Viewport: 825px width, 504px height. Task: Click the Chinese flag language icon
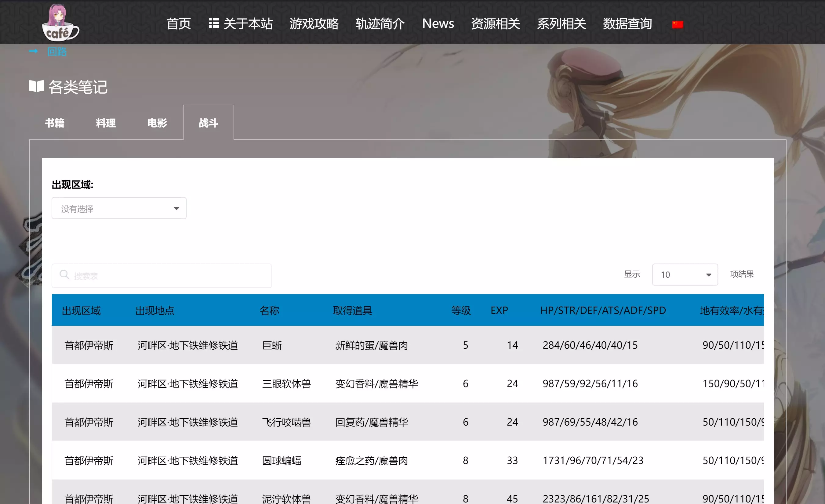677,24
